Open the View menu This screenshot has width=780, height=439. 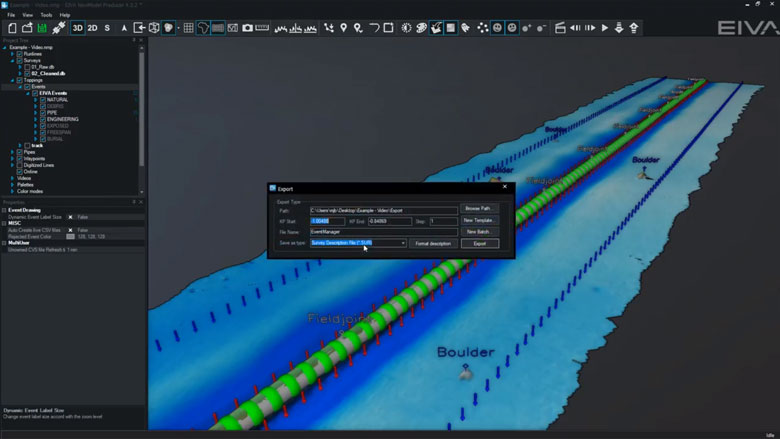pos(28,15)
